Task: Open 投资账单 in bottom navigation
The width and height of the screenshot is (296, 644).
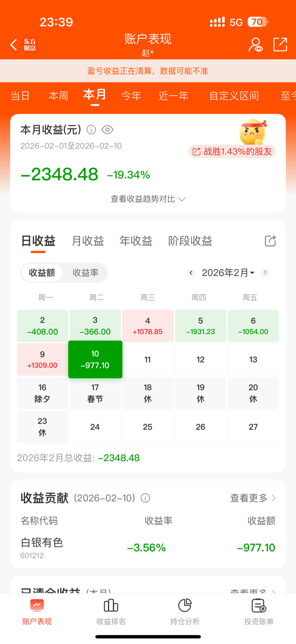Action: tap(259, 612)
